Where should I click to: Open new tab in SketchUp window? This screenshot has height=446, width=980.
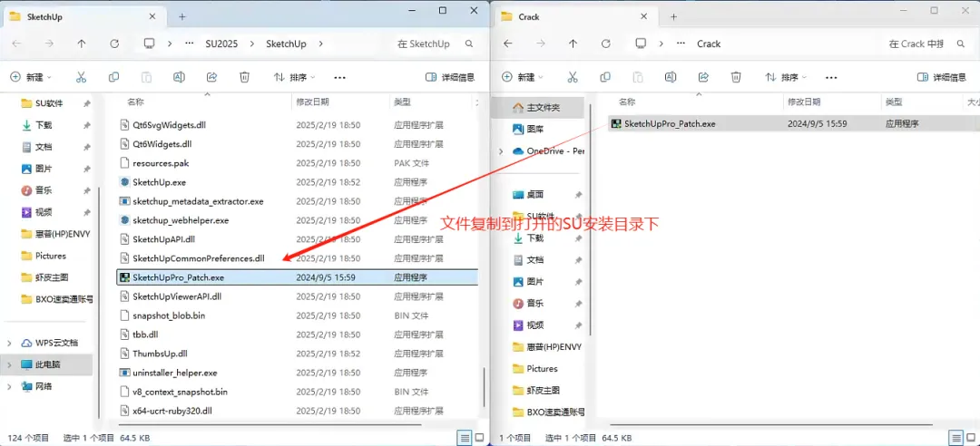(181, 17)
